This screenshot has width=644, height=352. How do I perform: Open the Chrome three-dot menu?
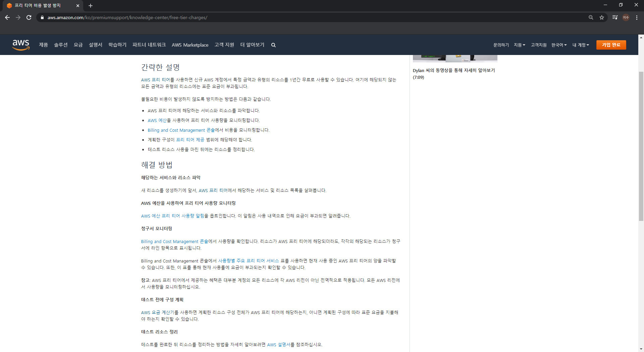(x=637, y=17)
